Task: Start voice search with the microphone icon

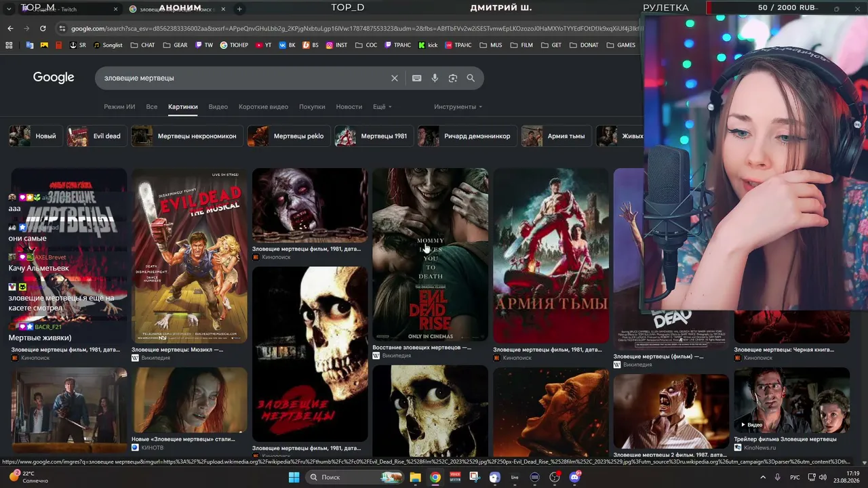Action: click(435, 78)
